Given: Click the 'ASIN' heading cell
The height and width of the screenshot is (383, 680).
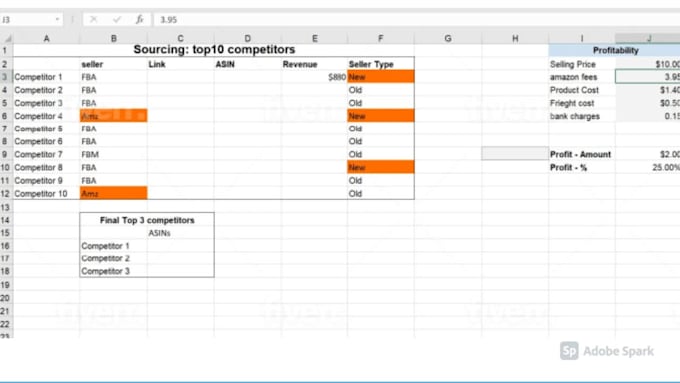Looking at the screenshot, I should [248, 64].
